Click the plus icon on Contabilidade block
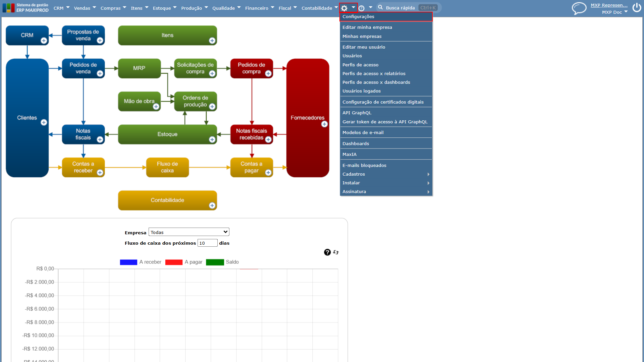 coord(212,205)
